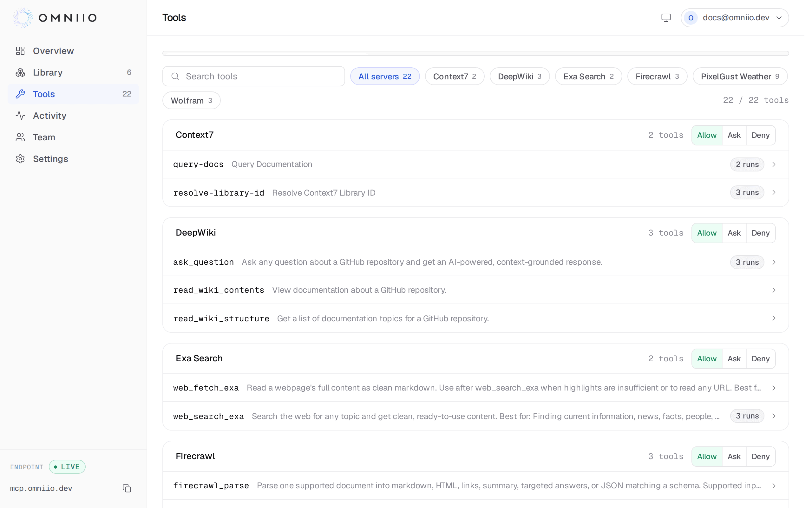Set Firecrawl permission to Ask
The height and width of the screenshot is (508, 812).
click(734, 456)
